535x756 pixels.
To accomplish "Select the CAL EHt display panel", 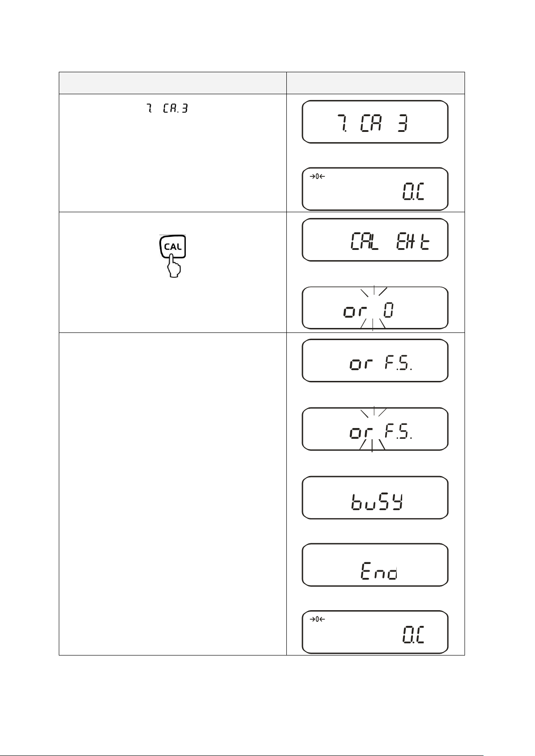I will [375, 240].
